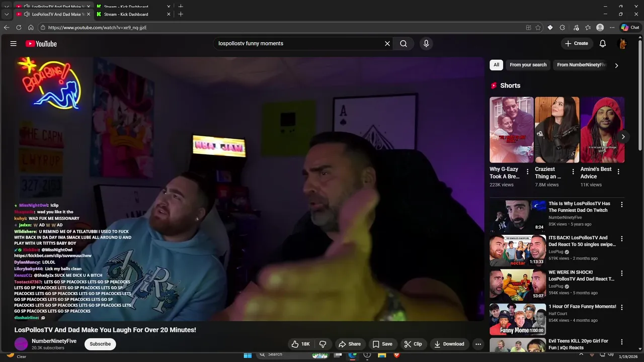Open 1 Hour Of Faze Funny Moments thumbnail
644x362 pixels.
click(x=518, y=319)
